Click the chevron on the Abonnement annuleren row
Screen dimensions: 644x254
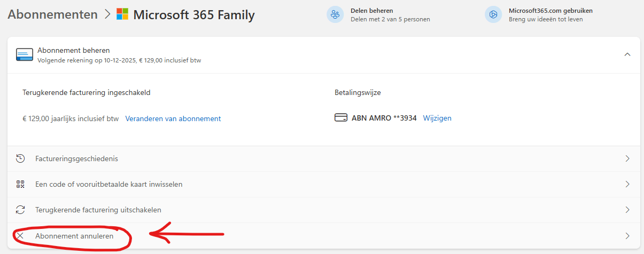[x=627, y=235]
